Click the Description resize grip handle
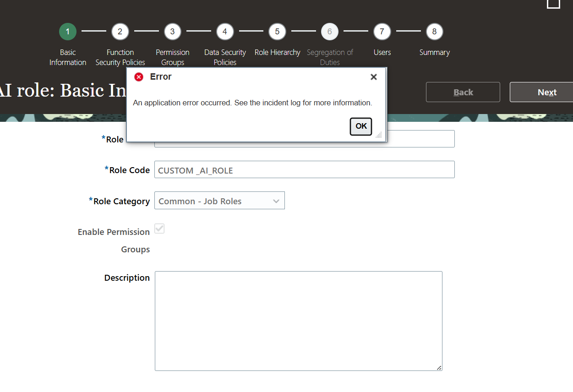Image resolution: width=573 pixels, height=392 pixels. [439, 368]
